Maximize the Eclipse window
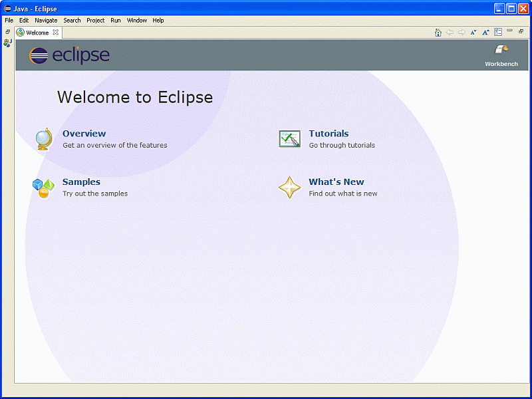532x399 pixels. click(x=511, y=9)
